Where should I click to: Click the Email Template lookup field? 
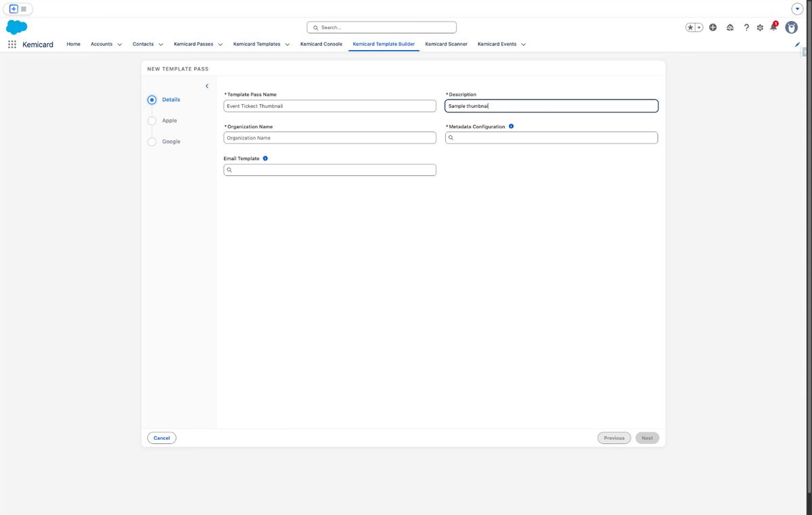pyautogui.click(x=330, y=170)
